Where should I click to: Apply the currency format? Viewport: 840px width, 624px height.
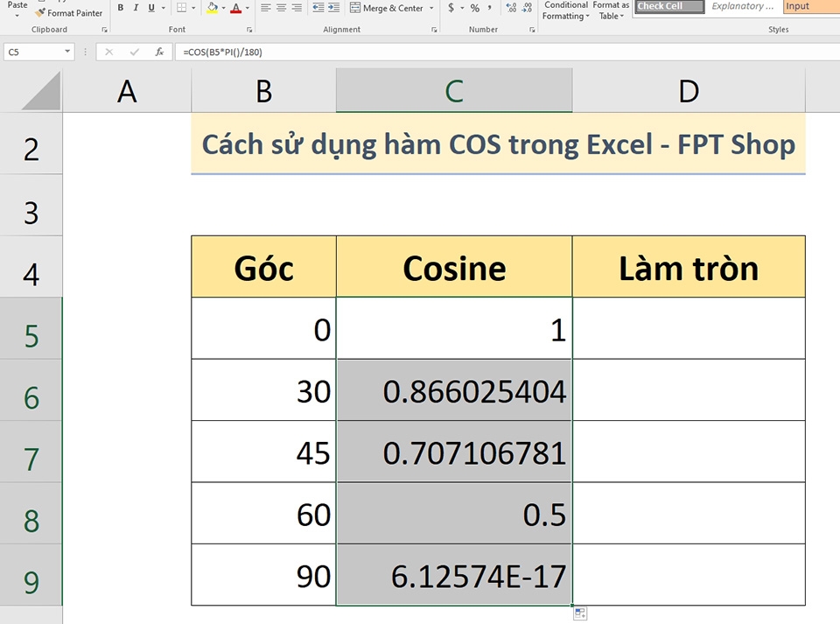coord(451,7)
